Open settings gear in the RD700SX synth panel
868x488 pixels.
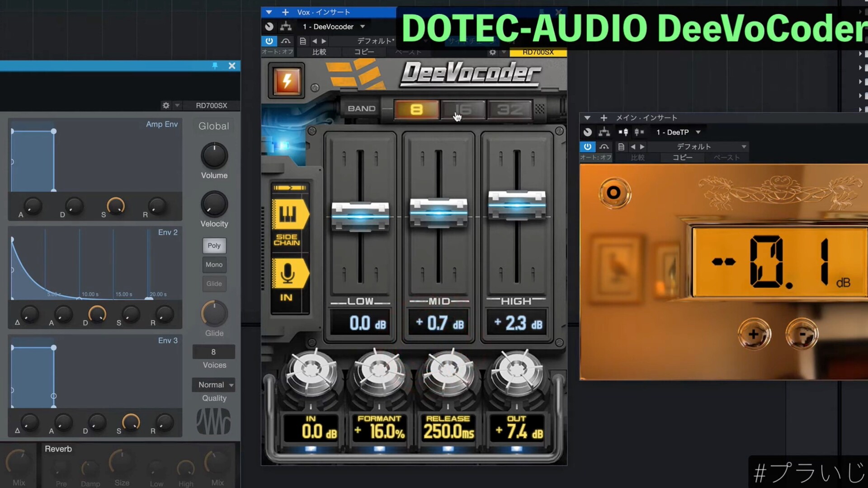click(166, 105)
